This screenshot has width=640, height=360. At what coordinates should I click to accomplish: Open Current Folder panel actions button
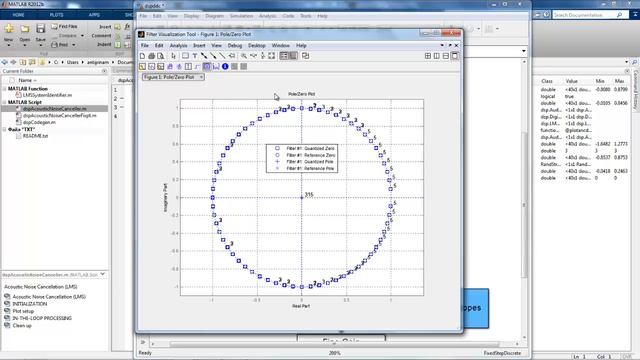pyautogui.click(x=104, y=71)
